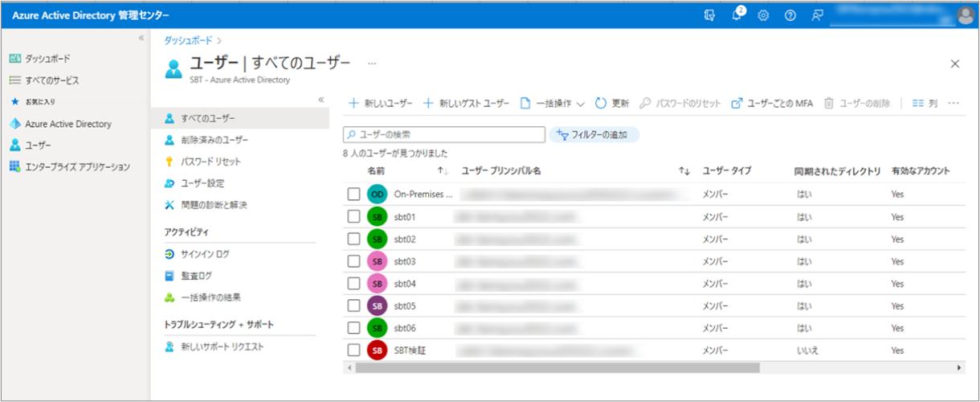Open the help question mark icon
Viewport: 980px width, 402px height.
(x=790, y=15)
